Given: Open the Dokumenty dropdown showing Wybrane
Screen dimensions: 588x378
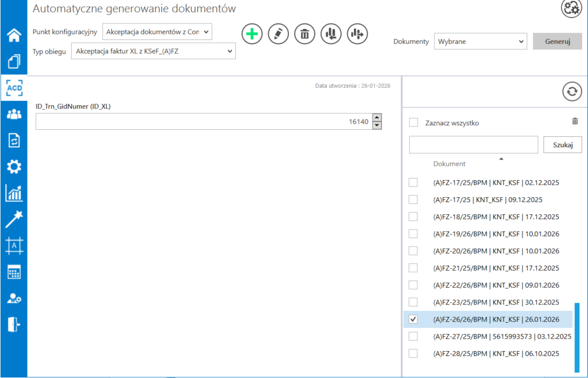Looking at the screenshot, I should 480,41.
